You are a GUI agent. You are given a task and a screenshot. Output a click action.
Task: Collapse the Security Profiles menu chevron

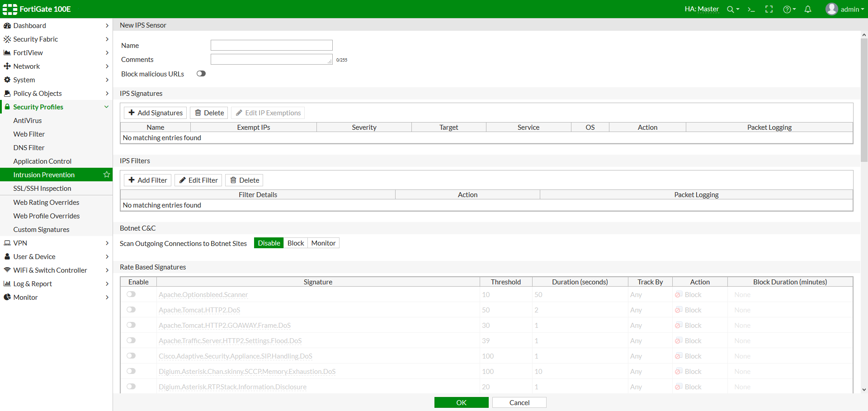point(107,107)
